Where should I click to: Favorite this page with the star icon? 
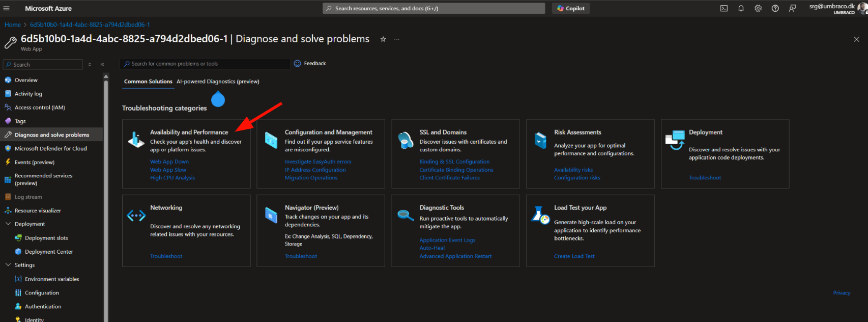[383, 39]
